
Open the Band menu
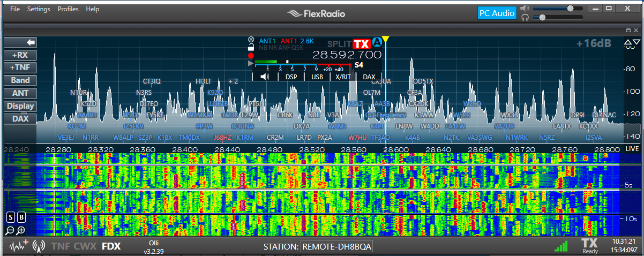click(x=20, y=80)
